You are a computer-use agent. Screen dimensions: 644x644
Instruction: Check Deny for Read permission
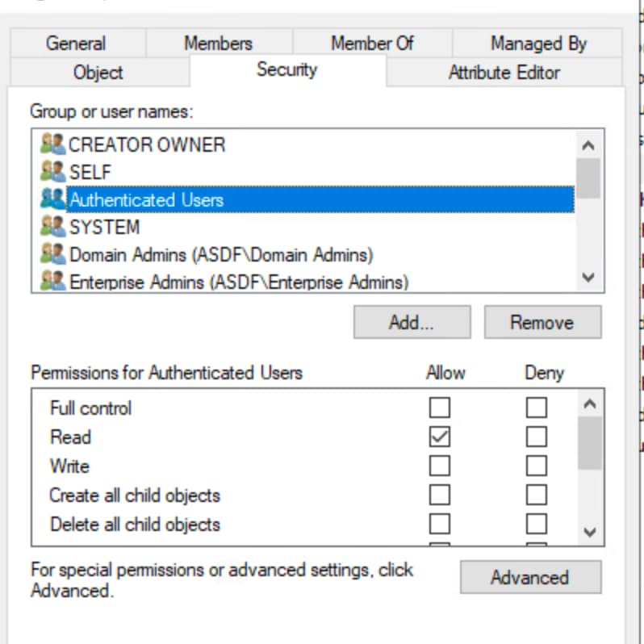click(537, 437)
